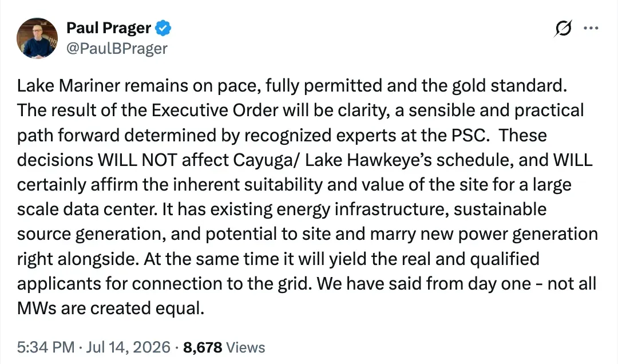Open the @PaulBPrager handle link
The height and width of the screenshot is (364, 618).
point(117,49)
